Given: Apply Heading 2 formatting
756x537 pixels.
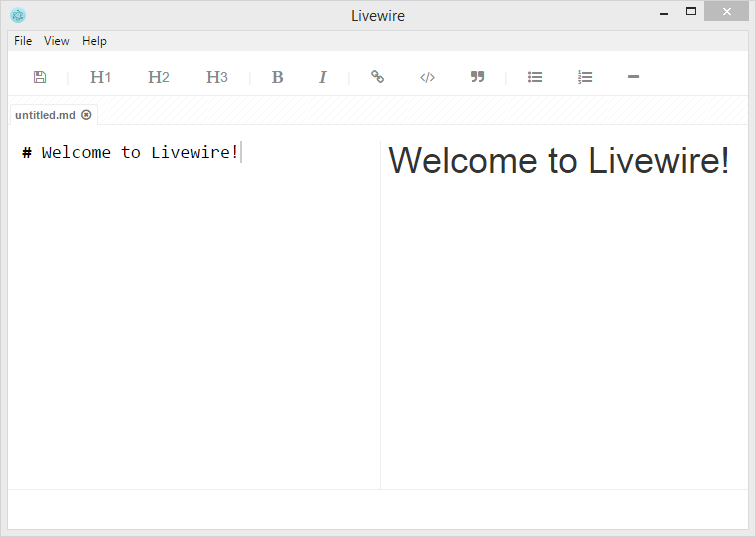Looking at the screenshot, I should click(x=159, y=77).
